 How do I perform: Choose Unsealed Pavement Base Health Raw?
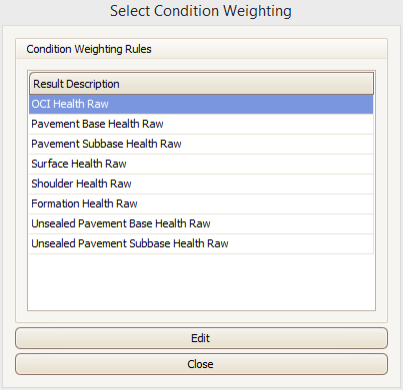(x=201, y=224)
